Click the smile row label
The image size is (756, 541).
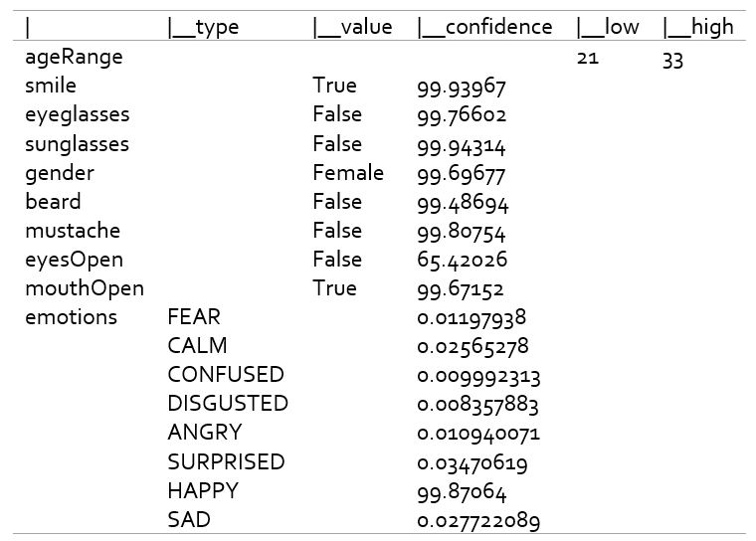[x=51, y=86]
